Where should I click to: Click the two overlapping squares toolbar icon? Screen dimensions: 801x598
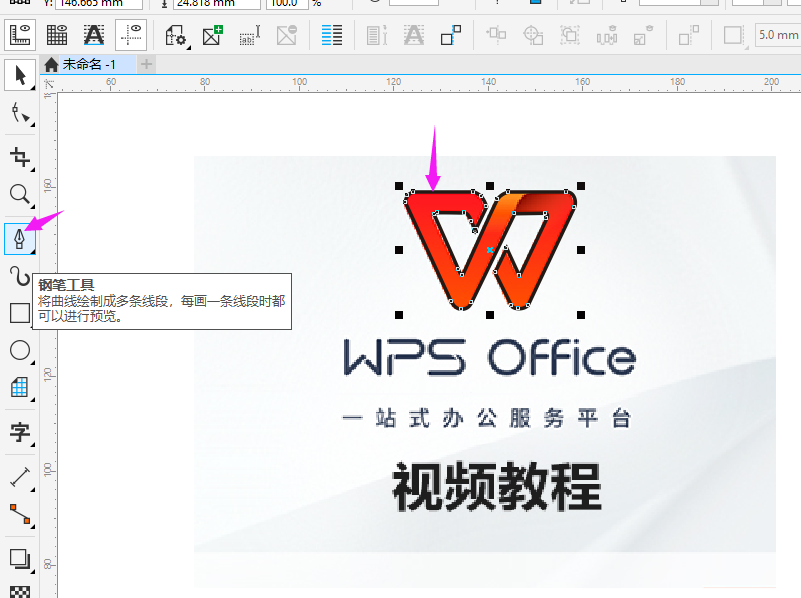pyautogui.click(x=451, y=35)
